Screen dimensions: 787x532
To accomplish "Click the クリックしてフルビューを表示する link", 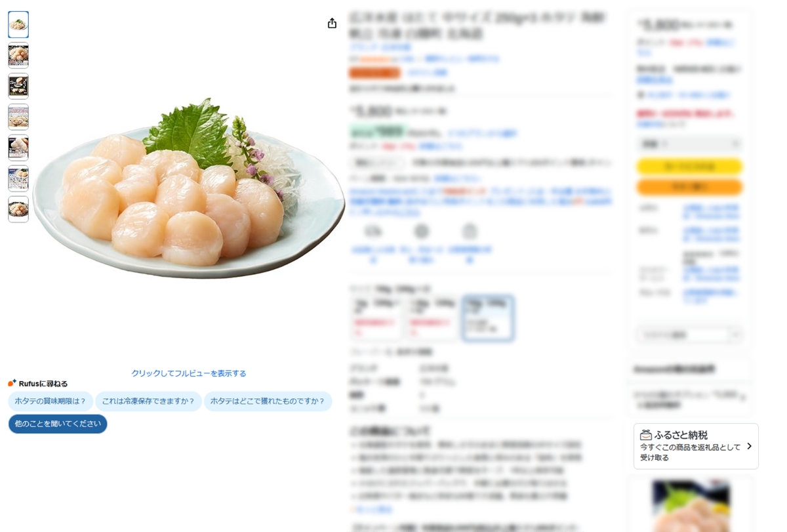I will 189,373.
